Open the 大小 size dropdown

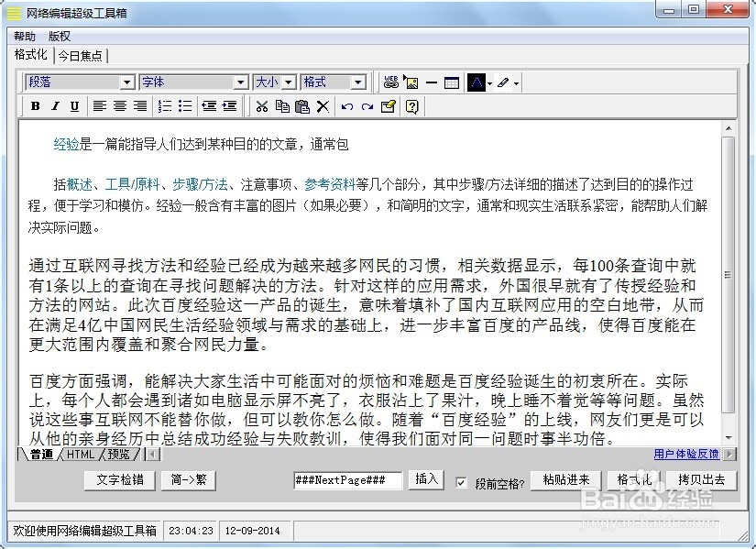click(x=289, y=82)
